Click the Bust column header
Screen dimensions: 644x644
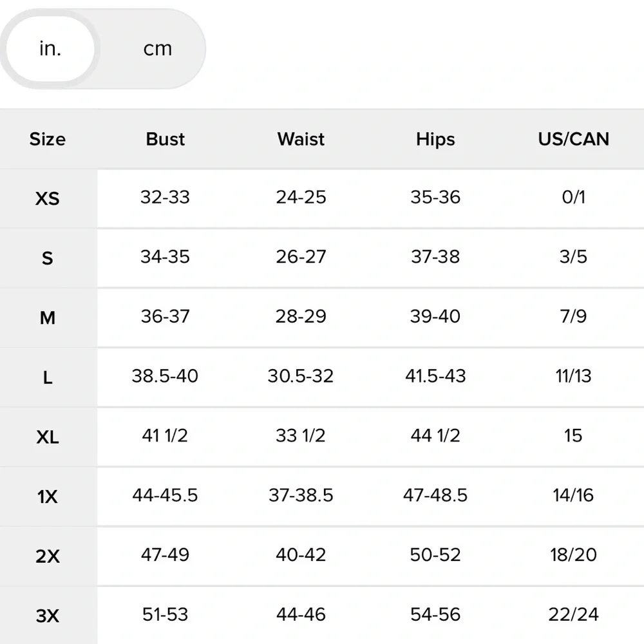pos(165,139)
